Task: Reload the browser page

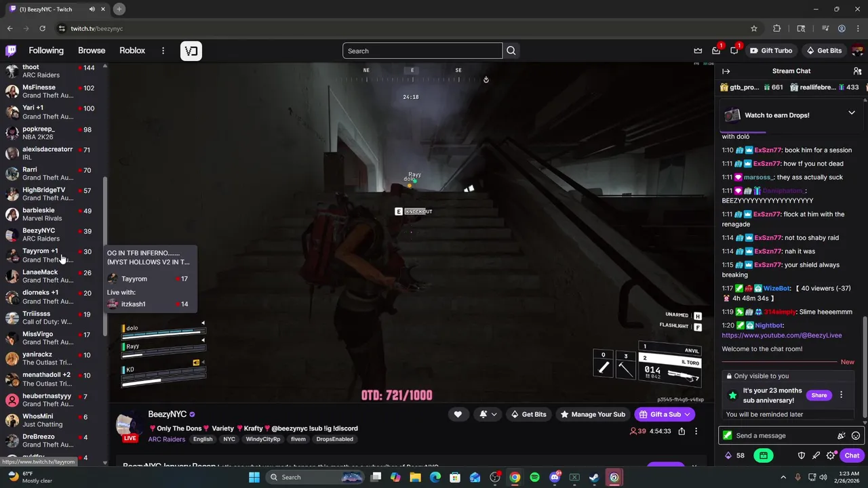Action: 42,28
